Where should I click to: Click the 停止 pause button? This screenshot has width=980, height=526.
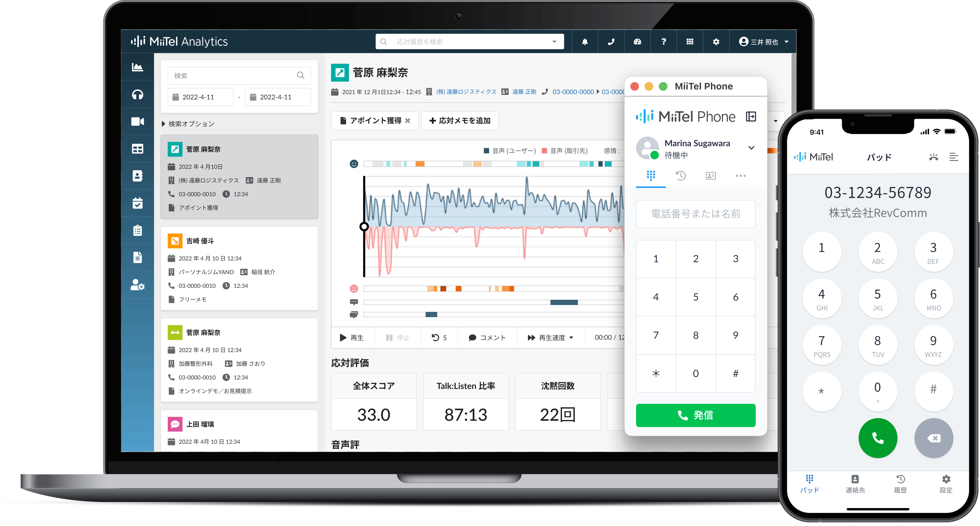398,337
